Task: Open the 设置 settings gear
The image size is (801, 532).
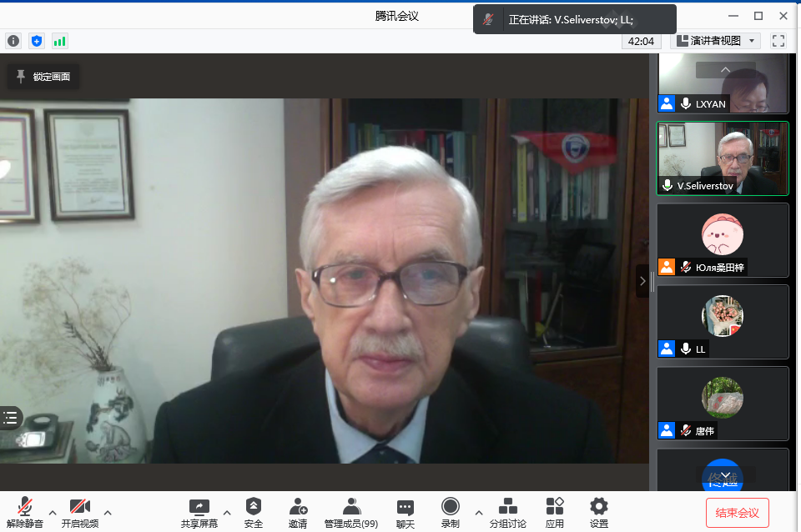Action: click(599, 511)
